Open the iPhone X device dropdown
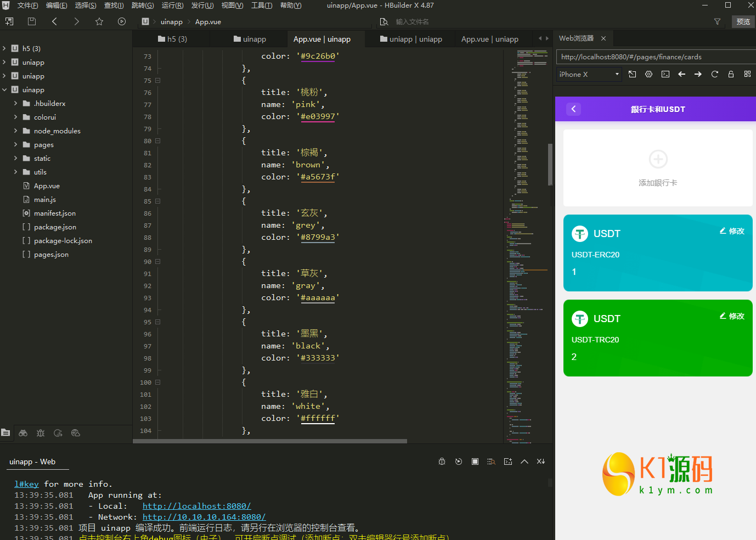This screenshot has height=540, width=756. coord(589,74)
